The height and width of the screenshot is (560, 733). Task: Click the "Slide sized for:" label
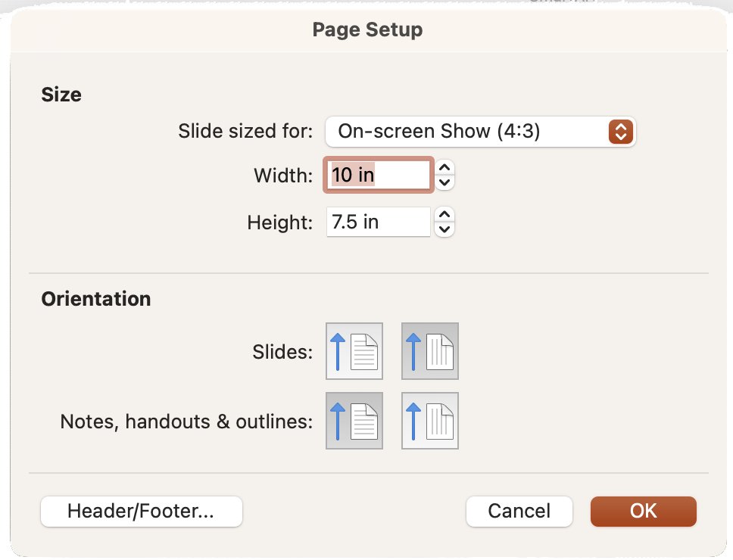tap(245, 131)
